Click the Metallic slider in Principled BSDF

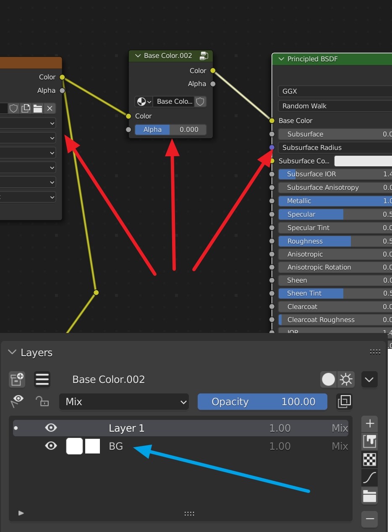(x=335, y=201)
